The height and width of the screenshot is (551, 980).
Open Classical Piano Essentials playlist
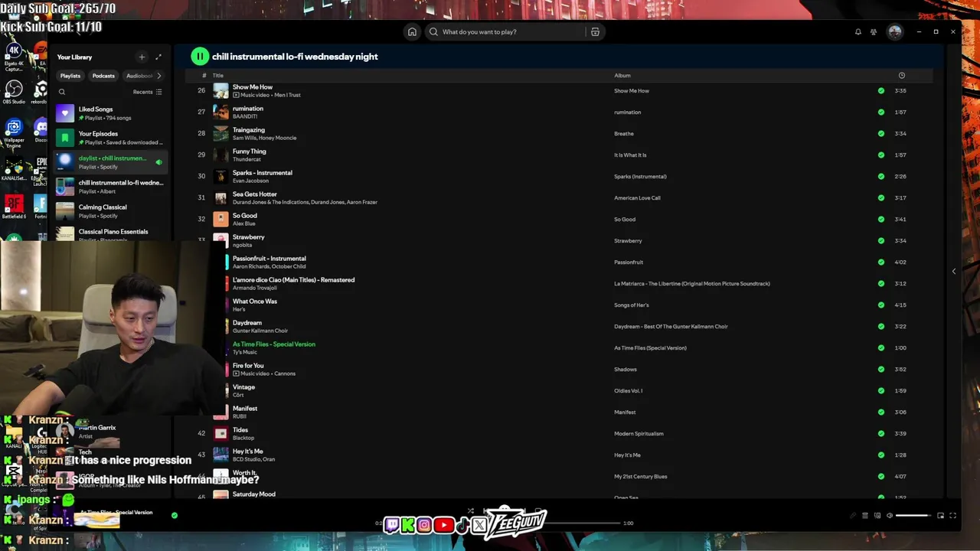[x=110, y=233]
